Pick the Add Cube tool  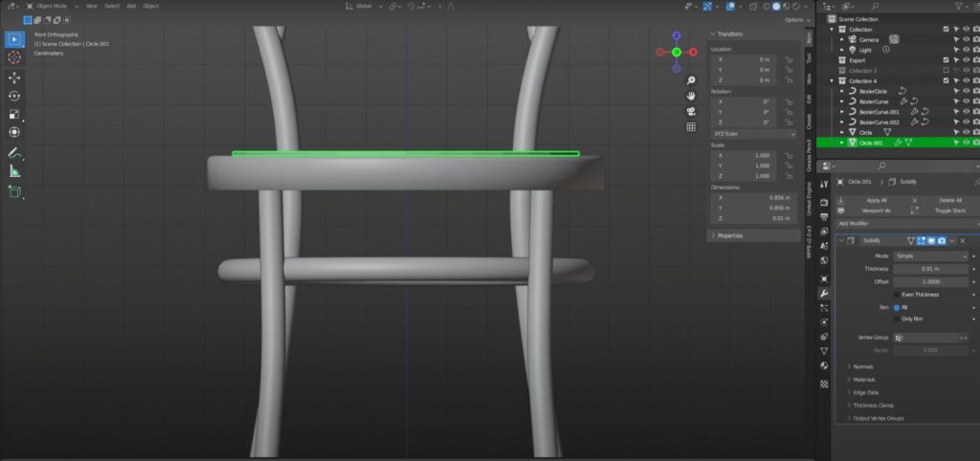pos(14,191)
